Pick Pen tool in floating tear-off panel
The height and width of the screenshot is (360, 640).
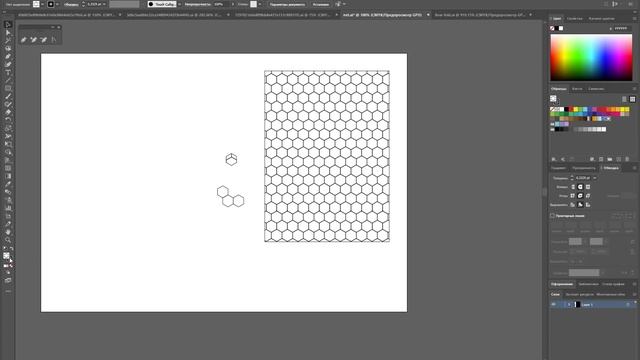click(24, 40)
